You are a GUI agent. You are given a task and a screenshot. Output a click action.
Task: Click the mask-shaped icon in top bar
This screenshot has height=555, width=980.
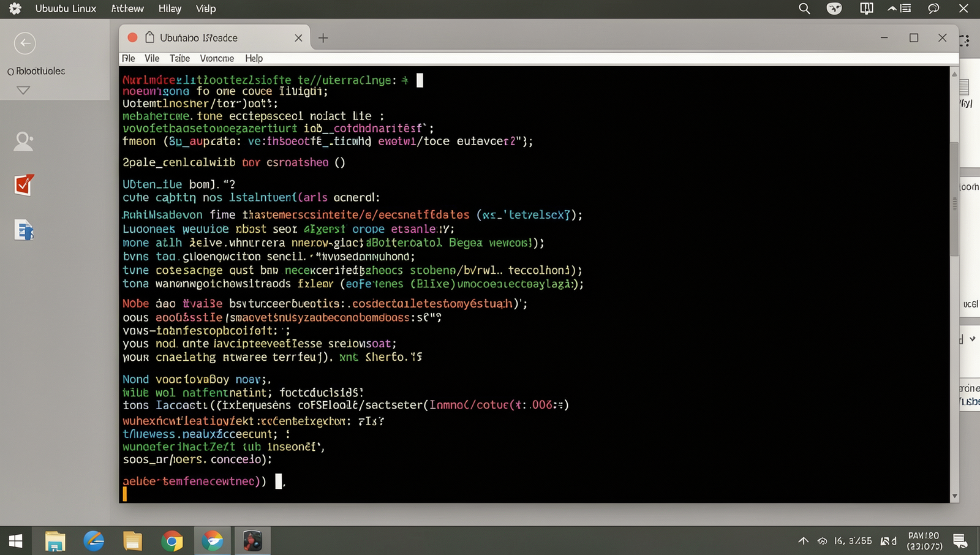[834, 9]
